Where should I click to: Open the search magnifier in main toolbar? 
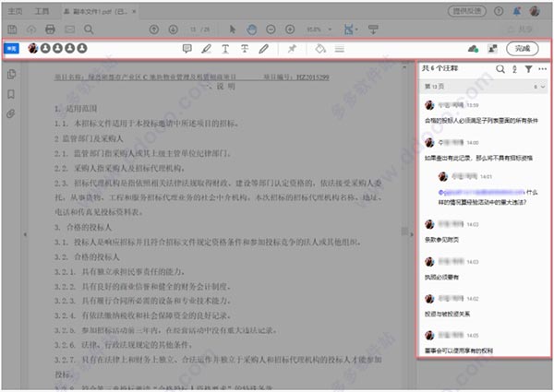(89, 30)
